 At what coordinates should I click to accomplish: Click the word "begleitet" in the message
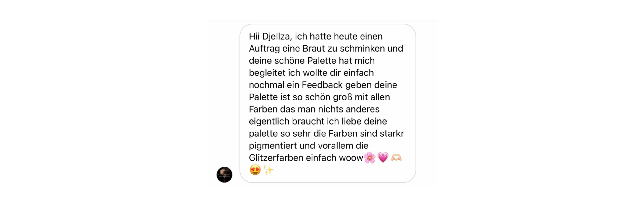pyautogui.click(x=267, y=73)
